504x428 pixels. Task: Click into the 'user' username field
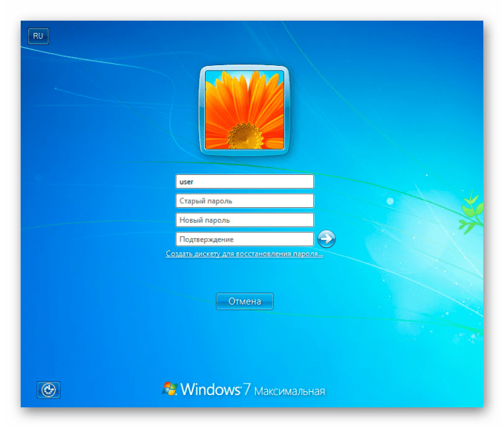[x=244, y=181]
